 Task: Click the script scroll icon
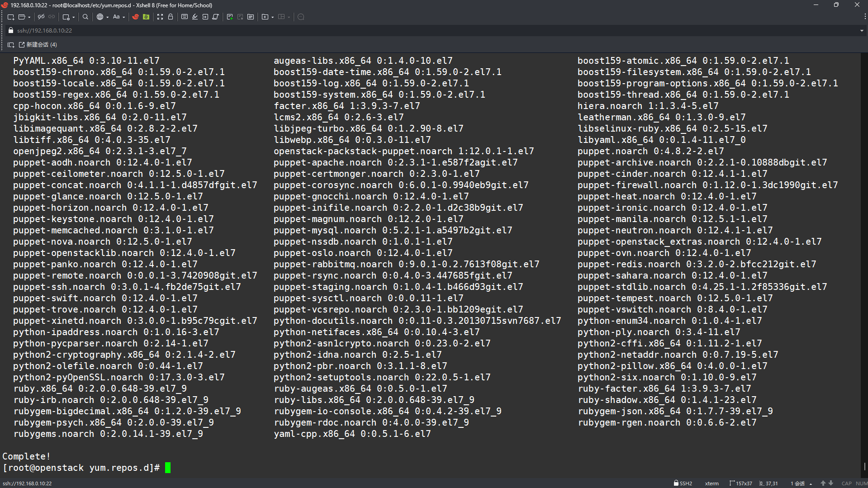[216, 17]
